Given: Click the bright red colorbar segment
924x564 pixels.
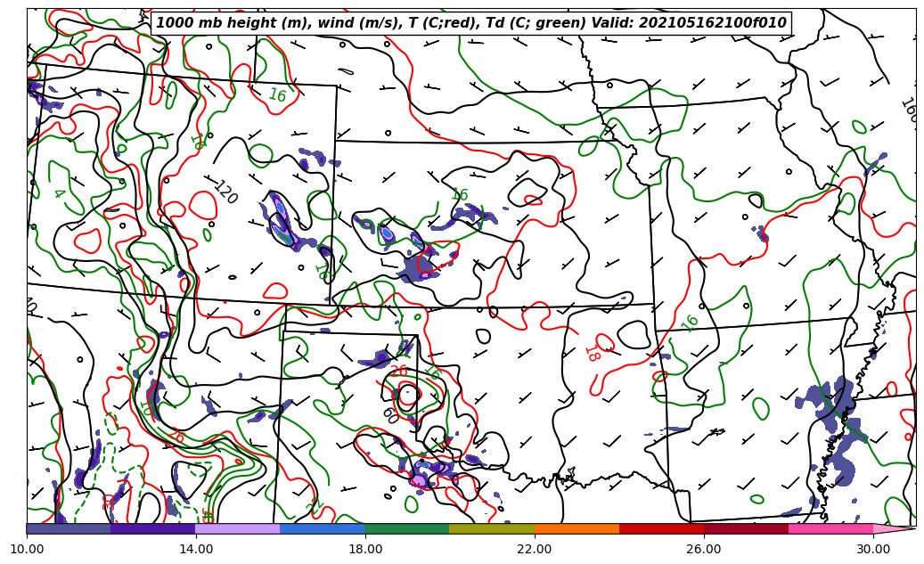Looking at the screenshot, I should tap(661, 528).
